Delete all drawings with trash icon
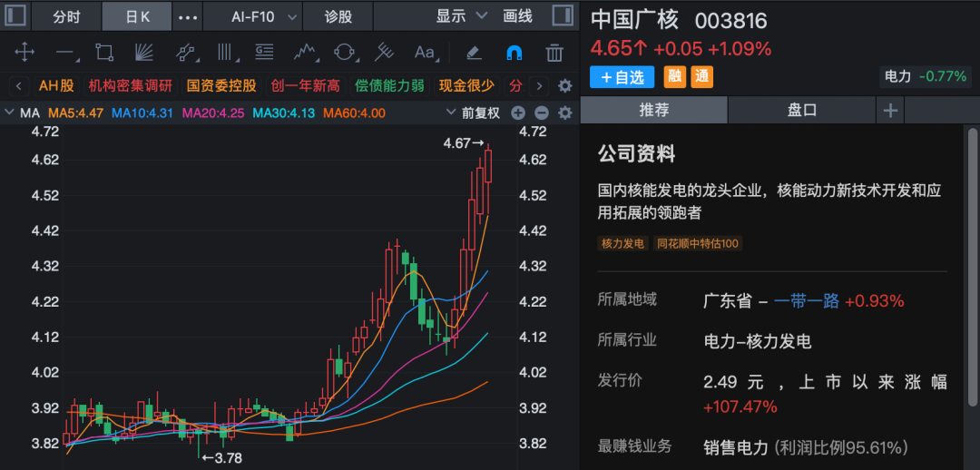 554,53
